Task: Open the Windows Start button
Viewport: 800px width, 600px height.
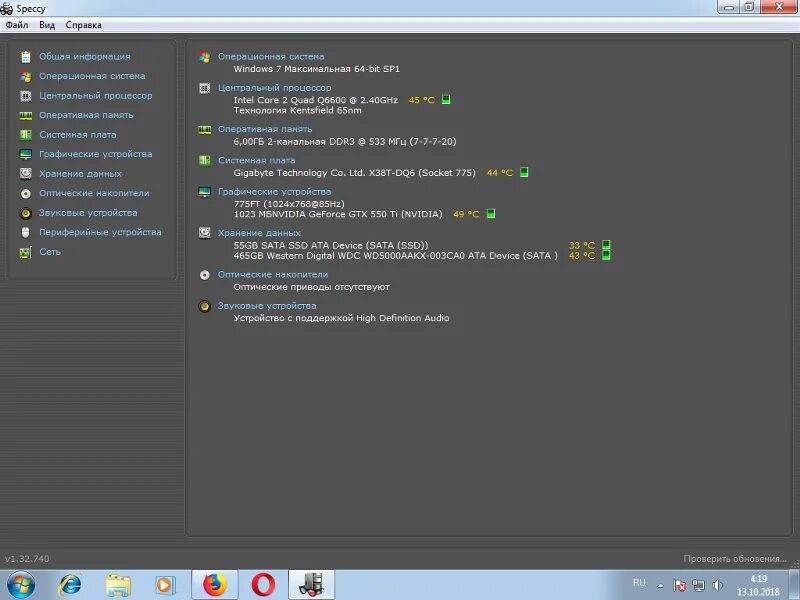Action: pos(21,585)
